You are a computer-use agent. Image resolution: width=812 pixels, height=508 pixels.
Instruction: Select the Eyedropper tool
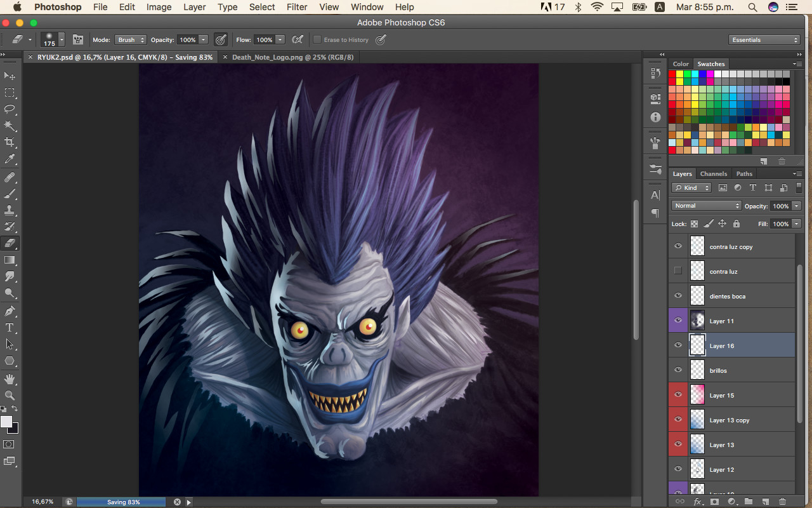[10, 159]
